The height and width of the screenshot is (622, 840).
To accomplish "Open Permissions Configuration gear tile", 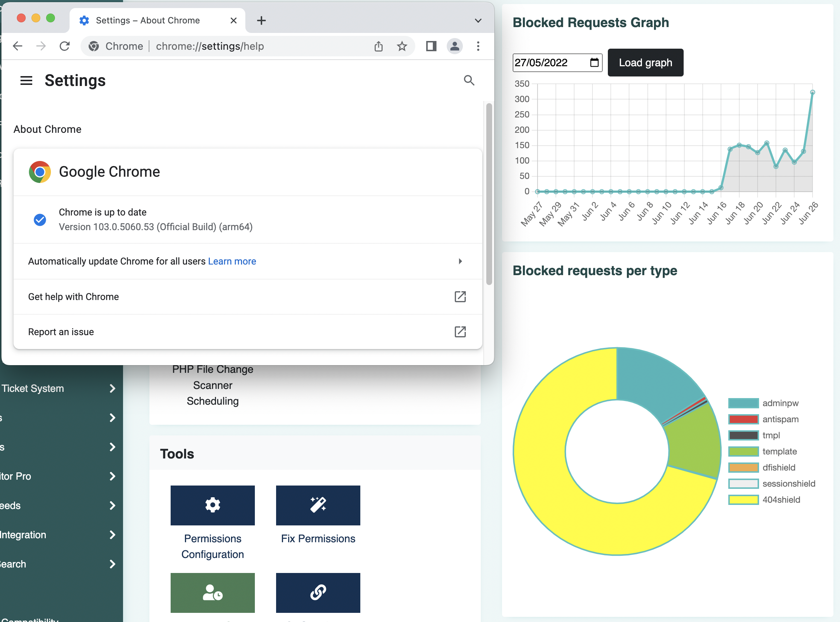I will tap(212, 505).
